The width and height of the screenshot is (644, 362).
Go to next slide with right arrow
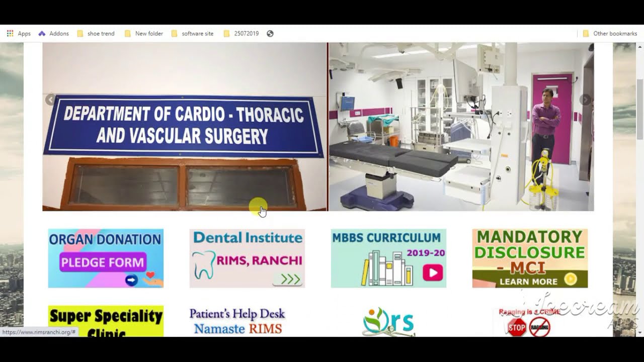(585, 100)
